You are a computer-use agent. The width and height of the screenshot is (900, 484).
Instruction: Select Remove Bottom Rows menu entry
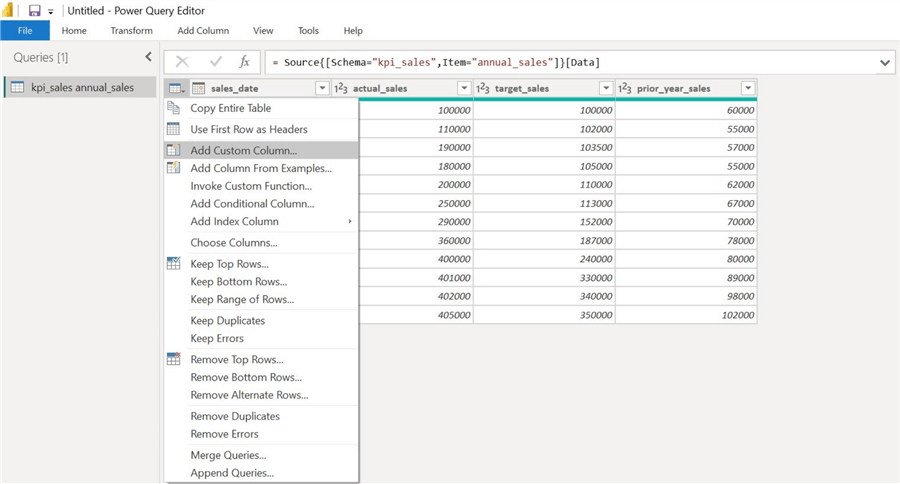tap(261, 378)
